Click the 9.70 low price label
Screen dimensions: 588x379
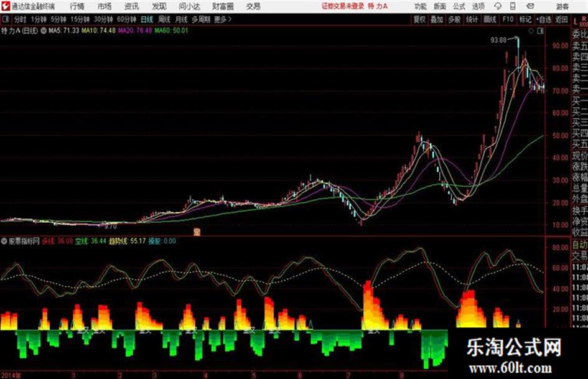[111, 227]
